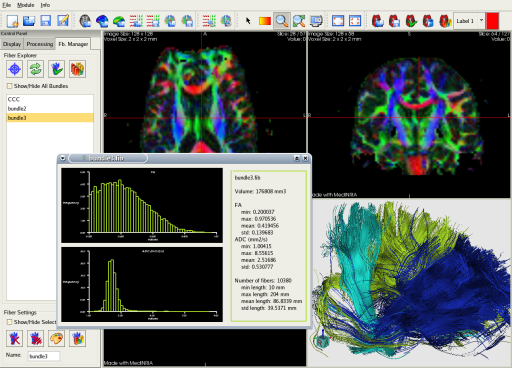This screenshot has width=512, height=368.
Task: Click the first red ROI label icon
Action: [378, 21]
